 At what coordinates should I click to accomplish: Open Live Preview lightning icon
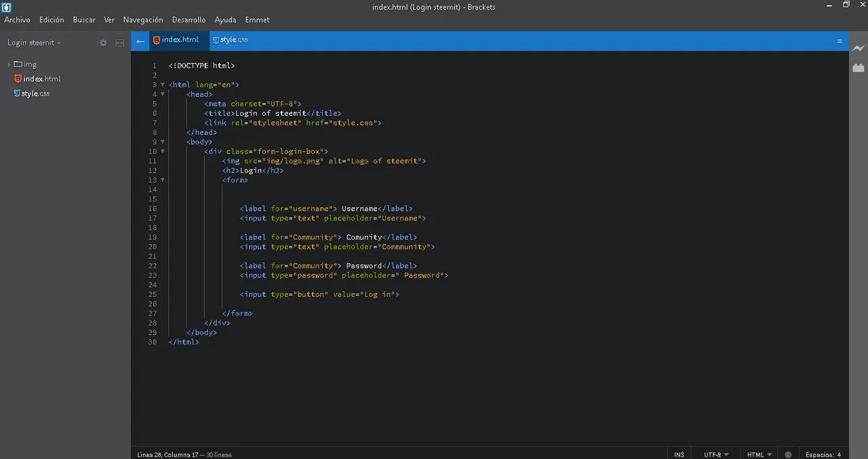[859, 49]
